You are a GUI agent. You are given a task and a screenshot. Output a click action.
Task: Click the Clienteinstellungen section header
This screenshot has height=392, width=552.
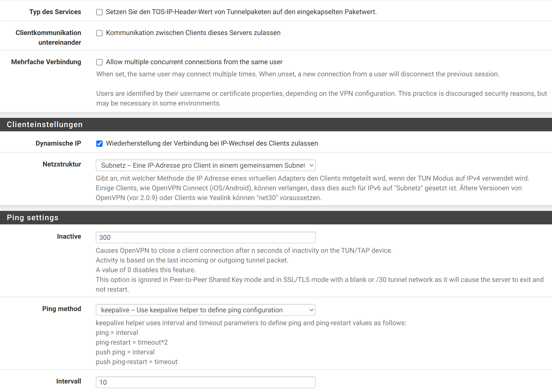[45, 124]
